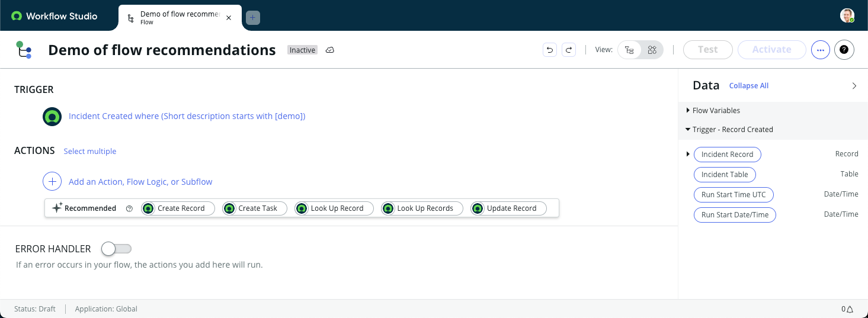Click the Inactive status badge
The image size is (868, 318).
point(302,50)
